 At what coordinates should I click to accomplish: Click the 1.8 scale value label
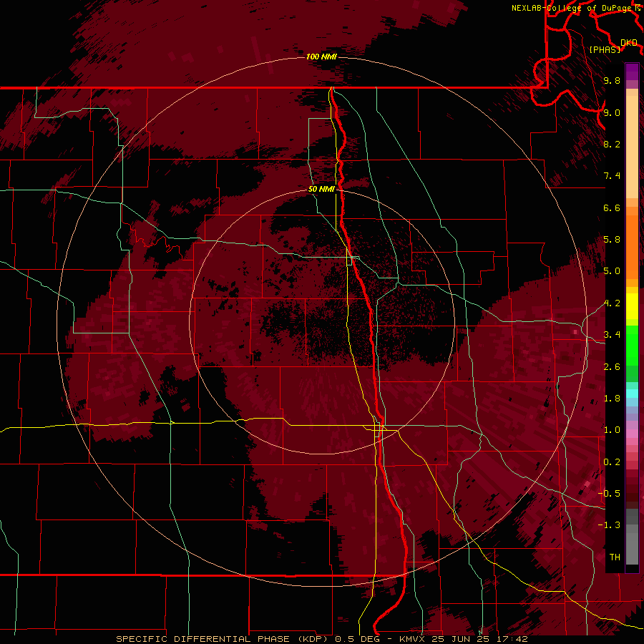click(612, 399)
